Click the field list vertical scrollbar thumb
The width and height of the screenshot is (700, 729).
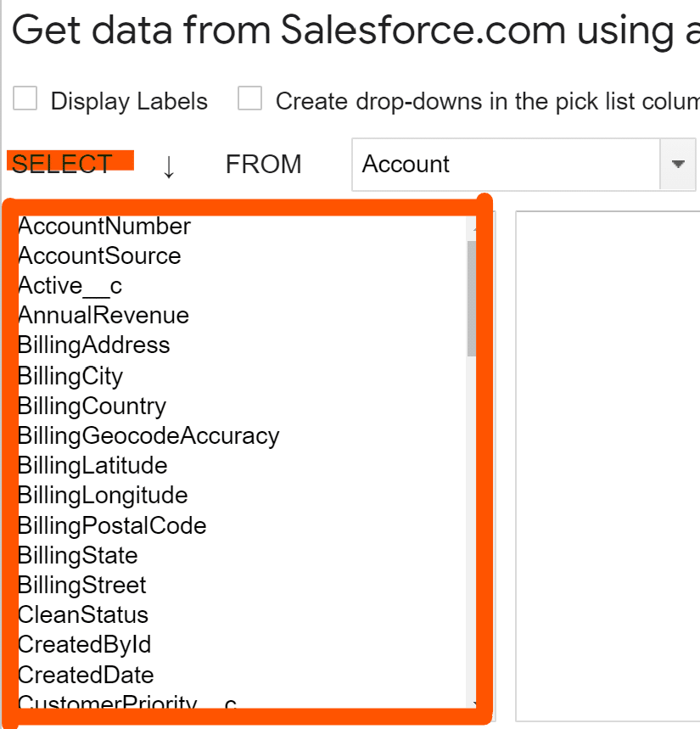pos(472,297)
